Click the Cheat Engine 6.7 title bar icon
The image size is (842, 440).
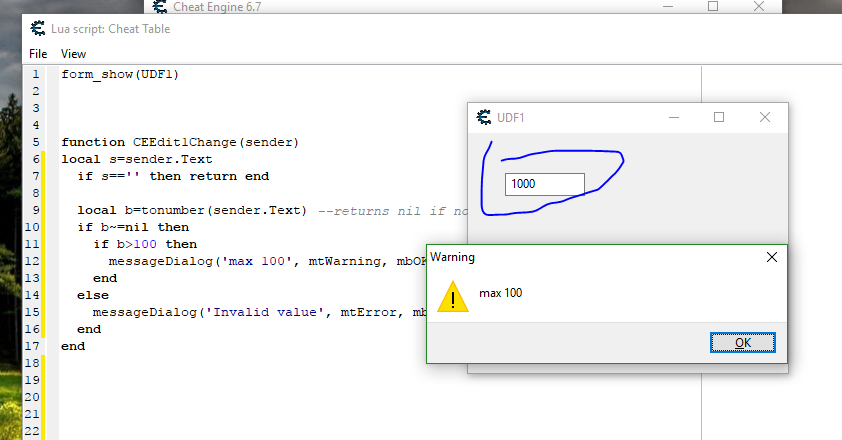click(160, 6)
